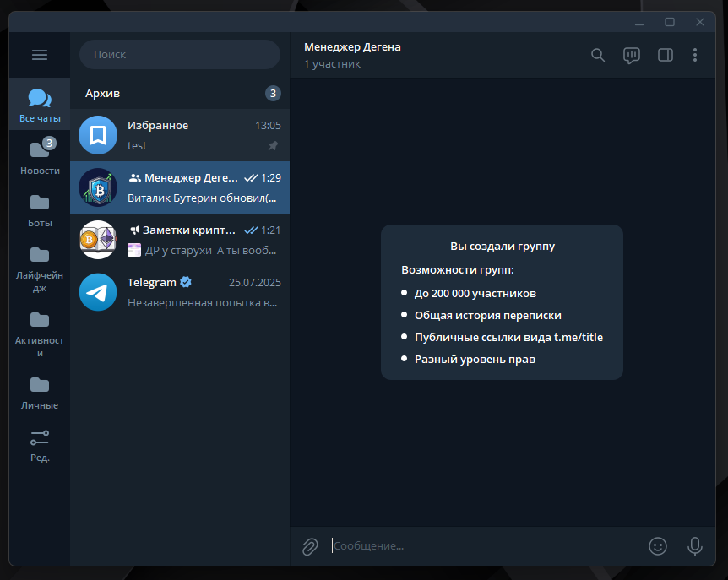Image resolution: width=728 pixels, height=580 pixels.
Task: Search within the chat using magnifier icon
Action: pos(597,55)
